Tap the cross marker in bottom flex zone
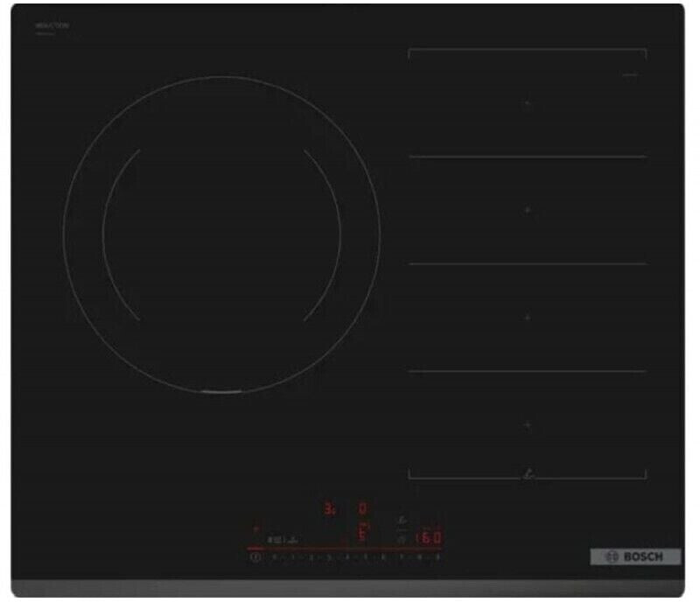This screenshot has height=602, width=700. pyautogui.click(x=528, y=424)
